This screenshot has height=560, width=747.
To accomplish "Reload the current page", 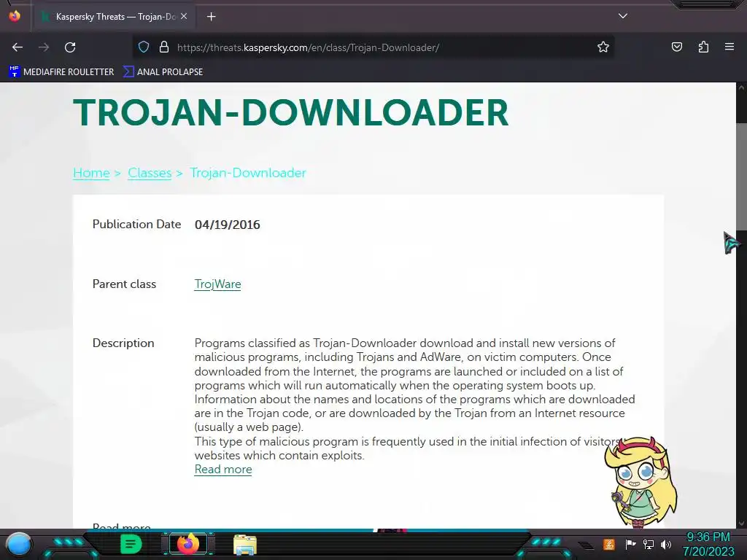I will 70,47.
